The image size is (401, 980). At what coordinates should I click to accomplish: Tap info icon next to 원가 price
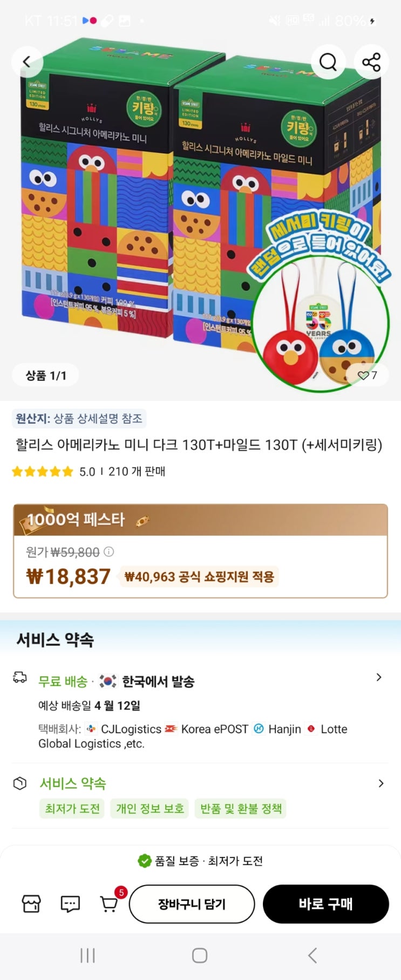click(108, 552)
